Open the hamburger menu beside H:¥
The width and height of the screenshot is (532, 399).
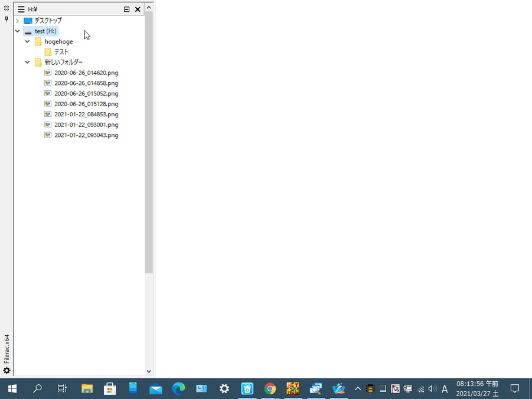(x=21, y=9)
